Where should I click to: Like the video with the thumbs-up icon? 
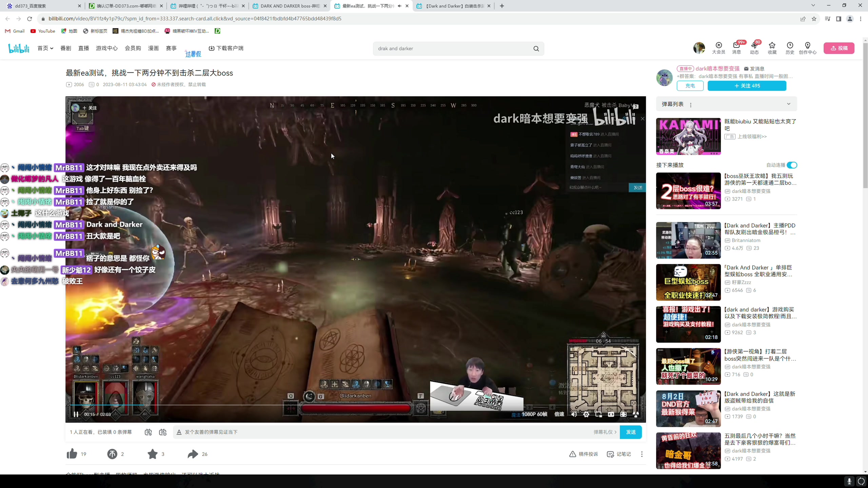point(72,454)
